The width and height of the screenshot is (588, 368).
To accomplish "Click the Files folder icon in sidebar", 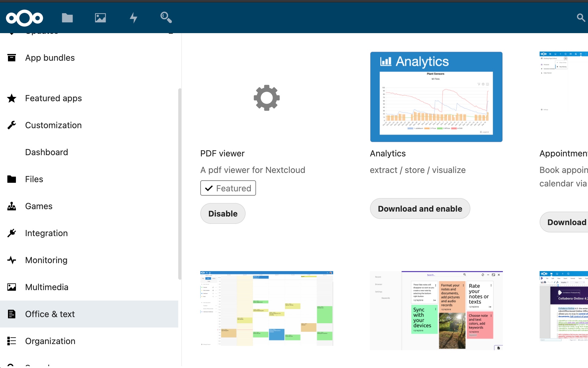I will click(12, 179).
